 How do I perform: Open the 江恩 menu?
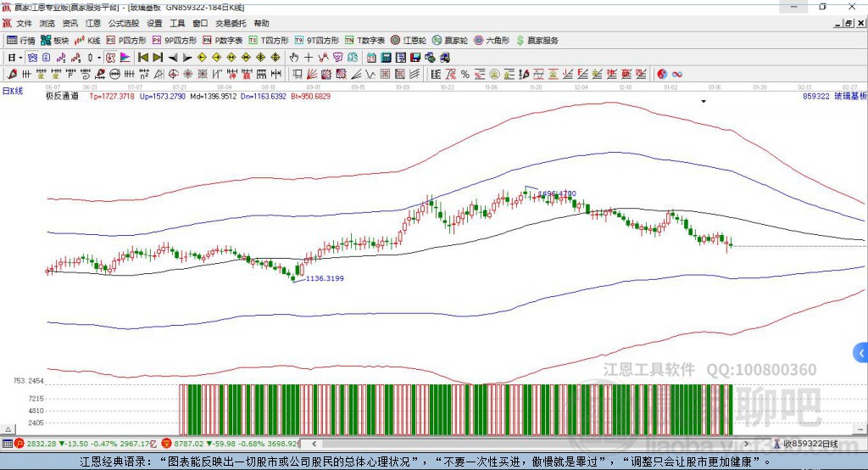point(93,23)
